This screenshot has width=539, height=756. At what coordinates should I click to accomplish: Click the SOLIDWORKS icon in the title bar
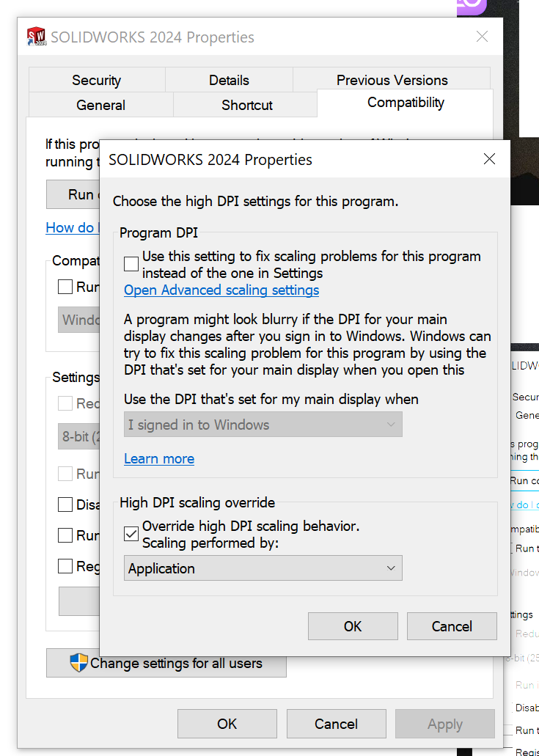pyautogui.click(x=37, y=37)
